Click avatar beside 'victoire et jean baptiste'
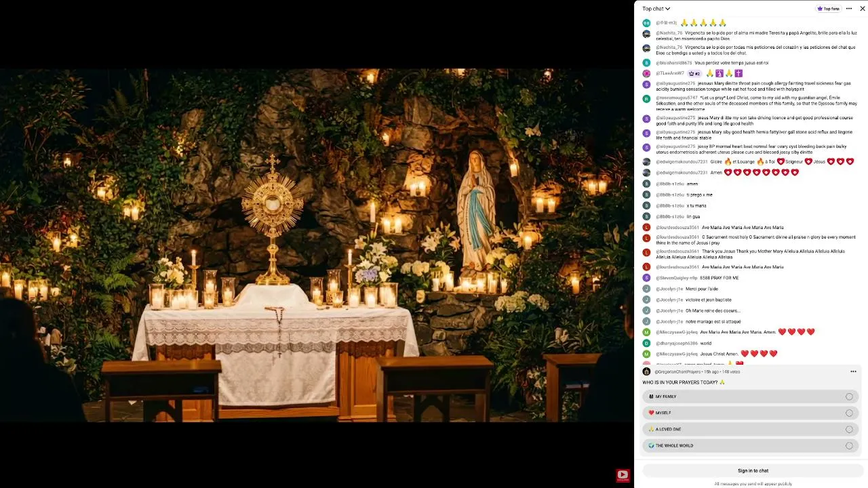 click(646, 300)
